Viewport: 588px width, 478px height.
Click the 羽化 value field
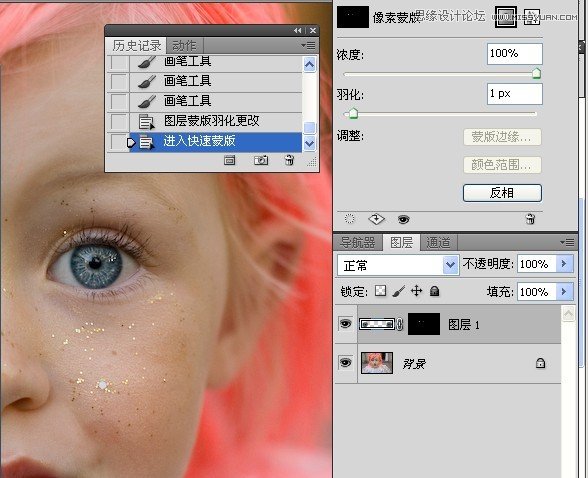tap(514, 94)
